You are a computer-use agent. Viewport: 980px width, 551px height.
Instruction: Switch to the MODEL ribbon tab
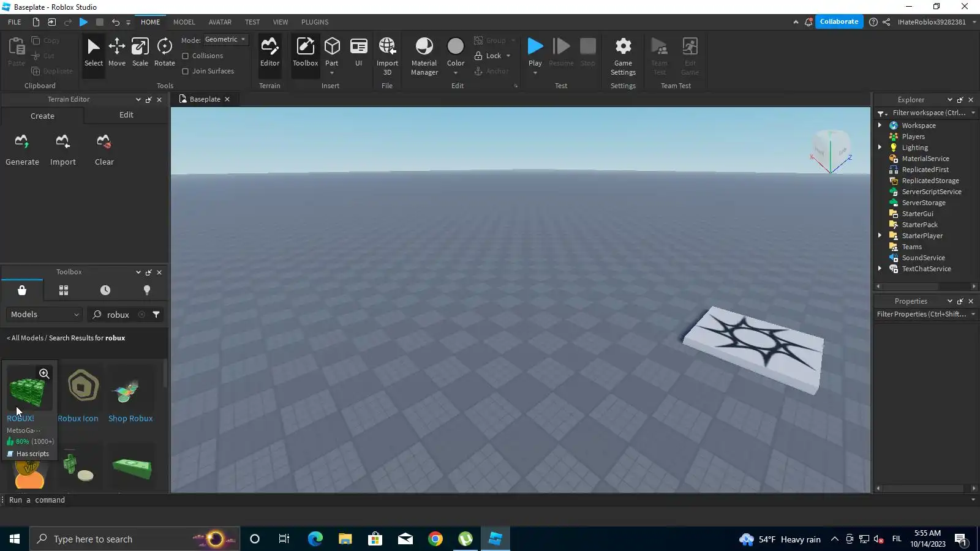click(184, 22)
